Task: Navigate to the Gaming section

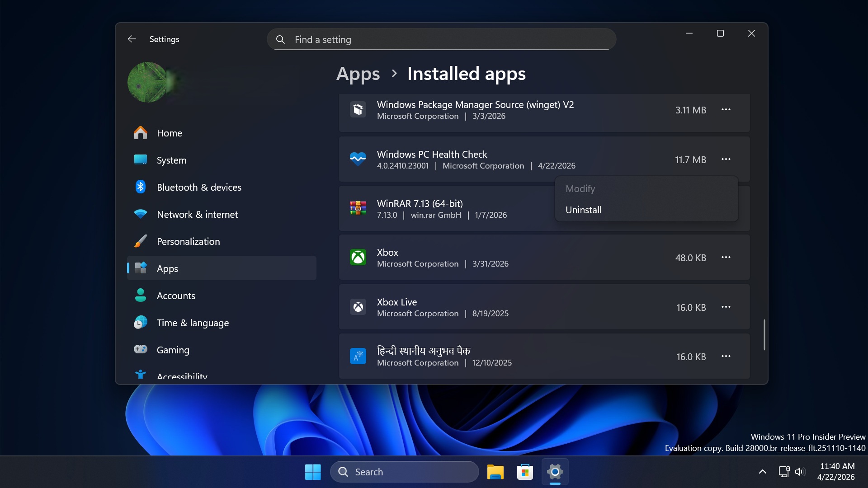Action: click(x=173, y=350)
